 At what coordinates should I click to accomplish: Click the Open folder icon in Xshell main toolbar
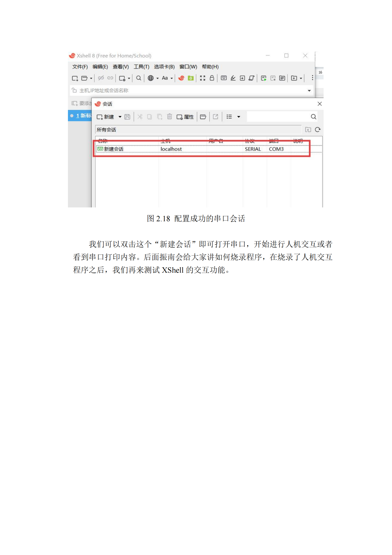(84, 78)
